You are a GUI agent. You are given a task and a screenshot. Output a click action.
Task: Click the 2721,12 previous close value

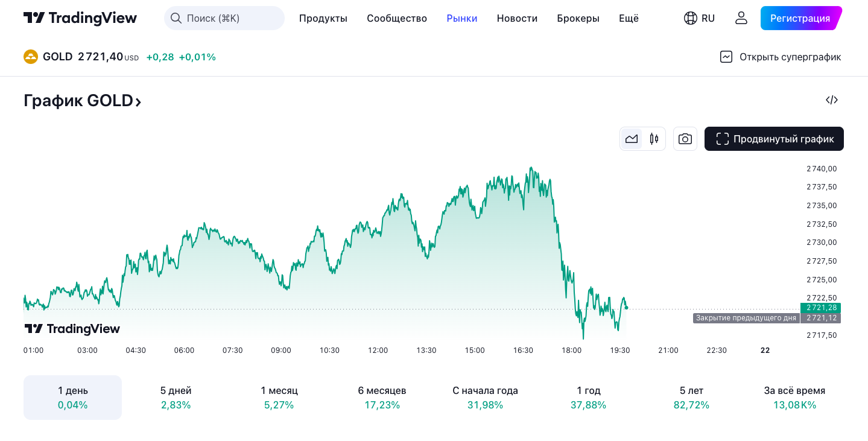coord(820,318)
